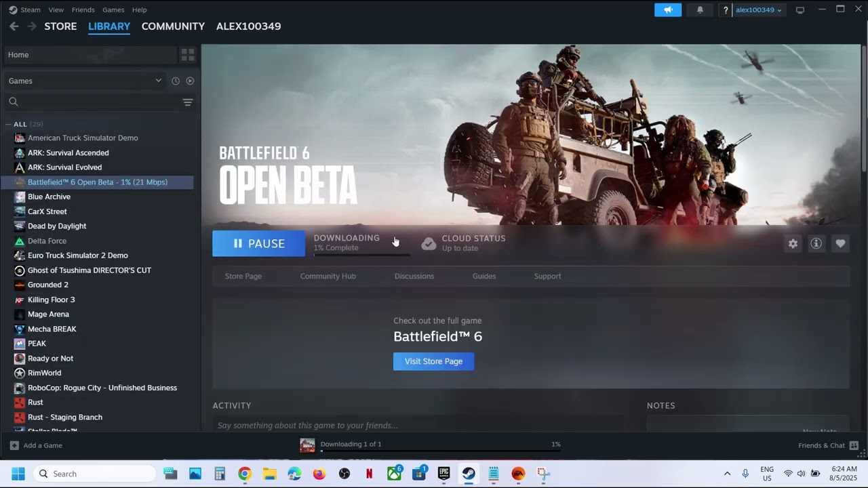Open game settings gear icon
The width and height of the screenshot is (868, 488).
tap(793, 243)
